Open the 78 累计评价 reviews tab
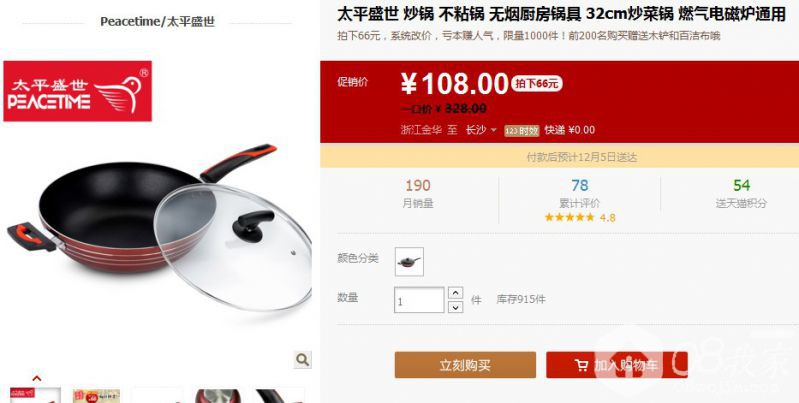This screenshot has height=403, width=799. coord(579,194)
